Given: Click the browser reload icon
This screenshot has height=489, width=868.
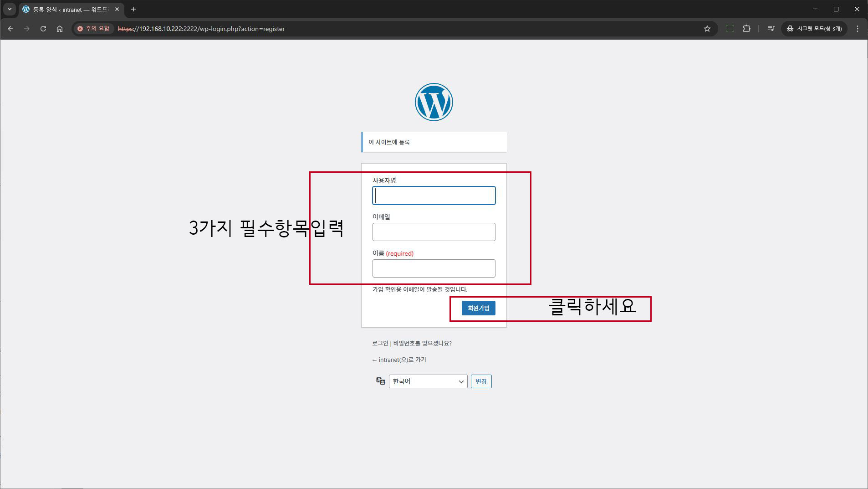Looking at the screenshot, I should 43,29.
